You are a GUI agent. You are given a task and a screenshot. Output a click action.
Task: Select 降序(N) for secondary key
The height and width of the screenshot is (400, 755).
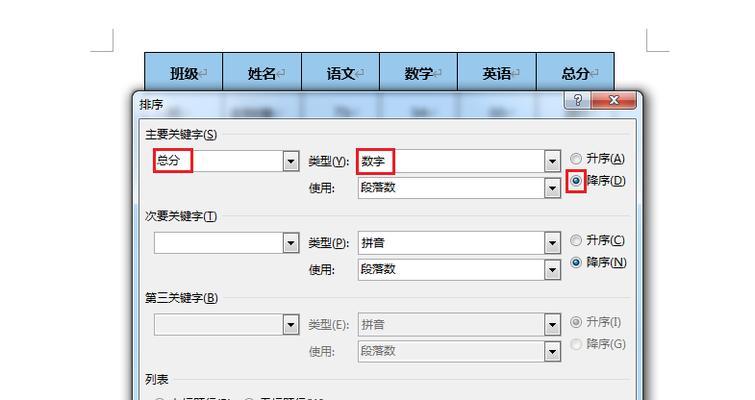coord(598,262)
